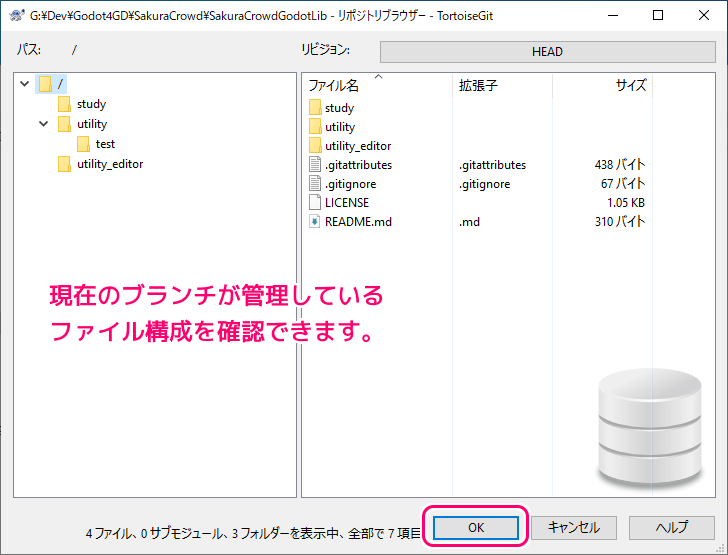728x555 pixels.
Task: Click the キャンセル button
Action: pos(574,528)
